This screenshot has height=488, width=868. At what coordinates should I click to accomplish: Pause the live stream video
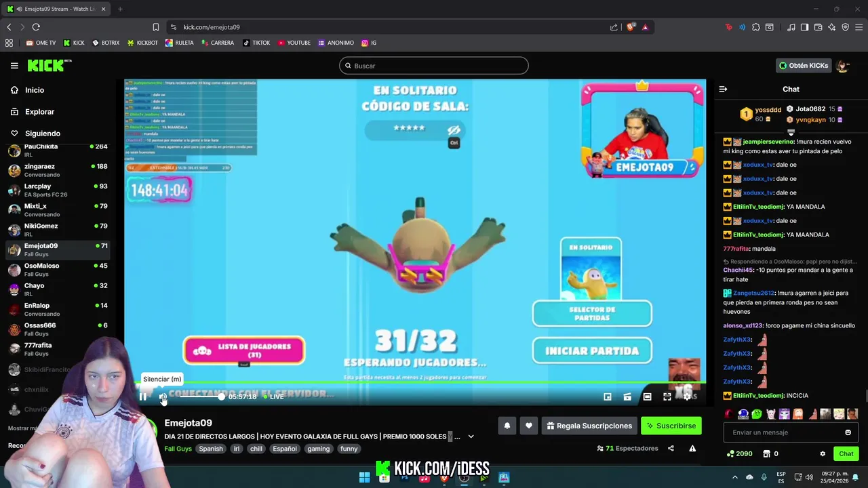142,396
